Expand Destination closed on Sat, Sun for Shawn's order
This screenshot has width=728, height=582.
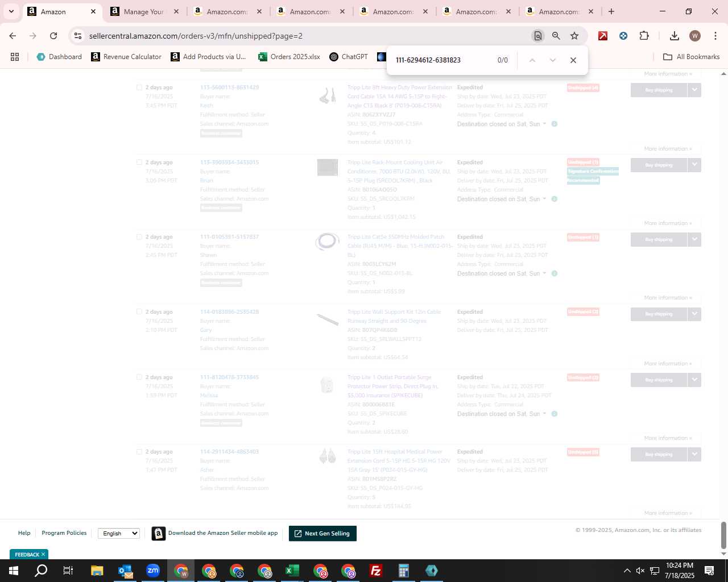click(502, 273)
